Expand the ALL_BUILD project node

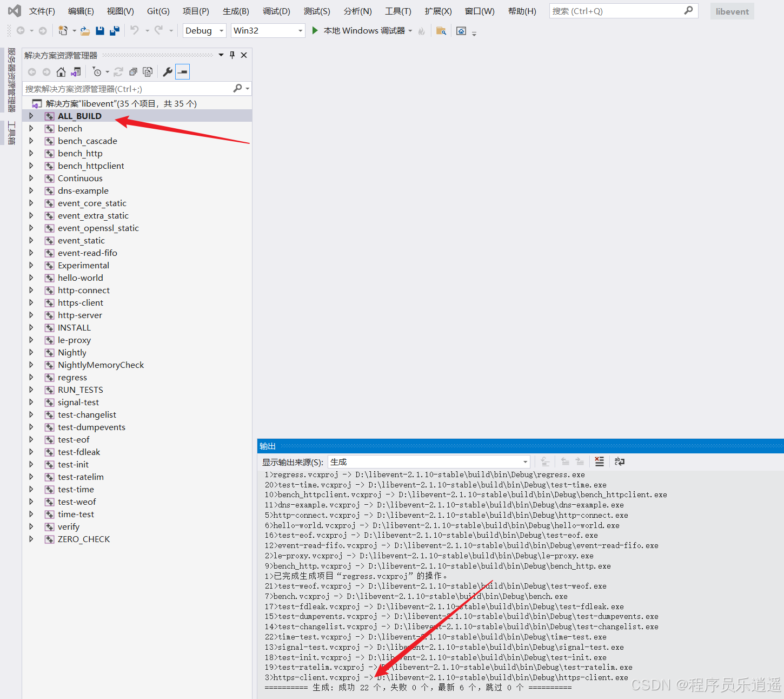(31, 116)
